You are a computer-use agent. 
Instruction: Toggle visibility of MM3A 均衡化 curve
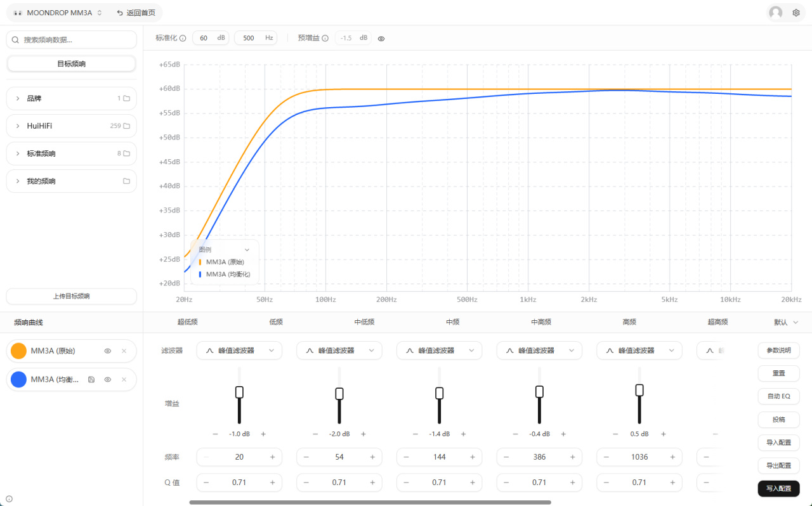pyautogui.click(x=108, y=379)
